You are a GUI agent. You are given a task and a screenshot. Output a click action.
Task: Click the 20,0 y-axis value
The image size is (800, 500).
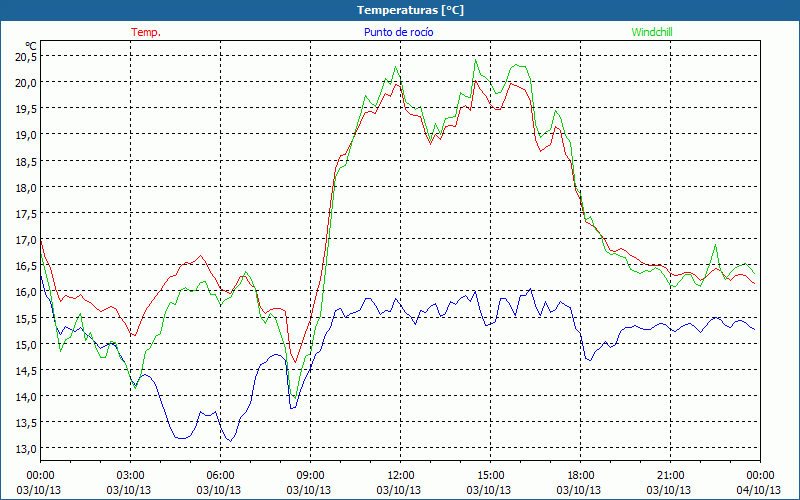click(x=26, y=83)
